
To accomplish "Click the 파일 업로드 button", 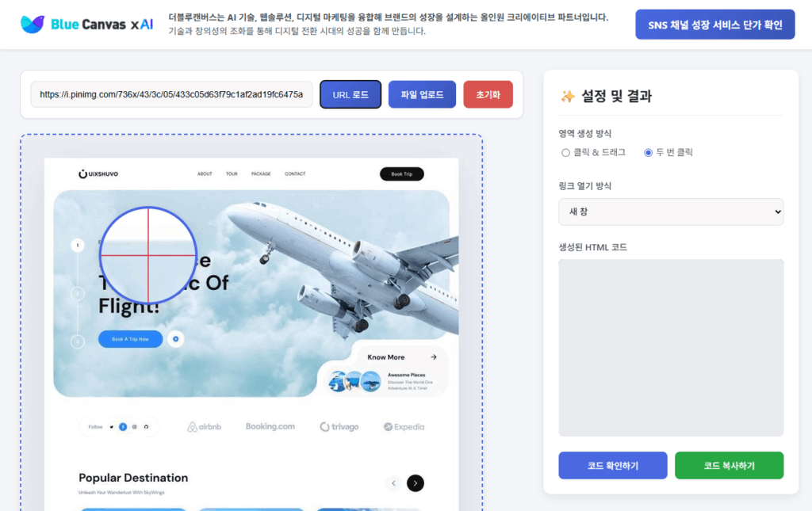I will pyautogui.click(x=422, y=94).
